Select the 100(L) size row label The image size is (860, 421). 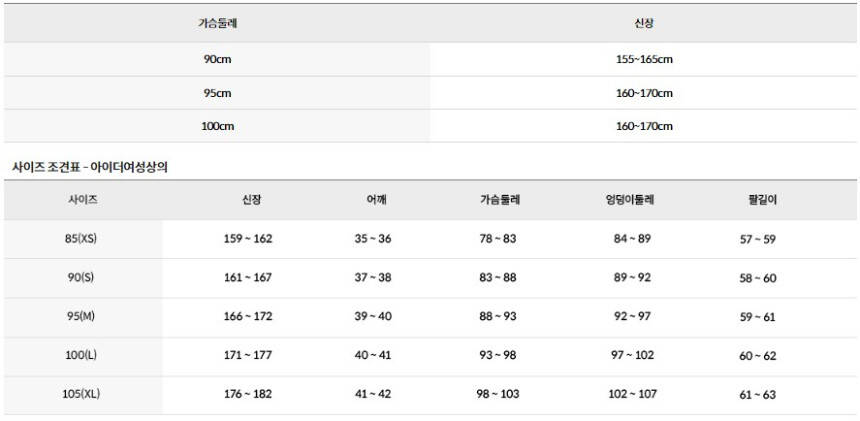tap(82, 356)
